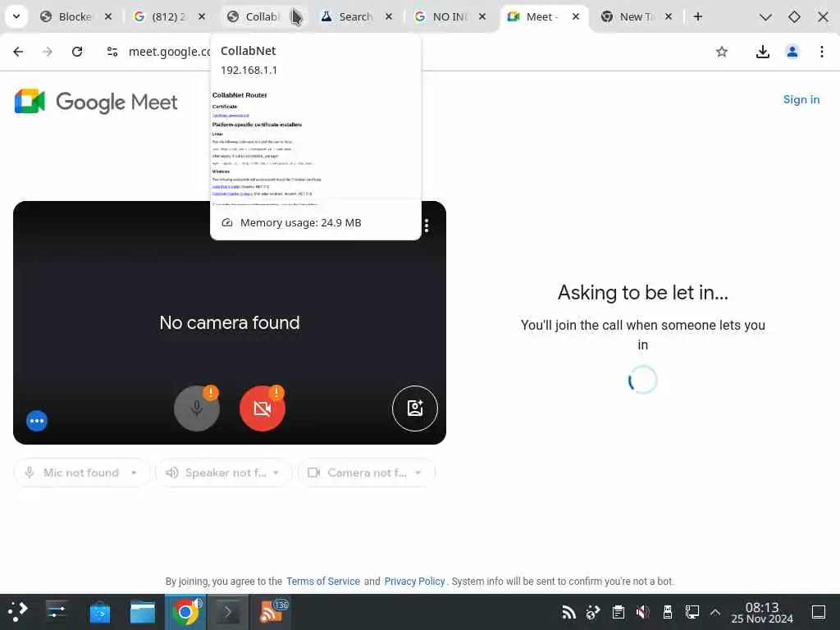The width and height of the screenshot is (840, 630).
Task: Click the keep-above diamond window button
Action: pos(794,17)
